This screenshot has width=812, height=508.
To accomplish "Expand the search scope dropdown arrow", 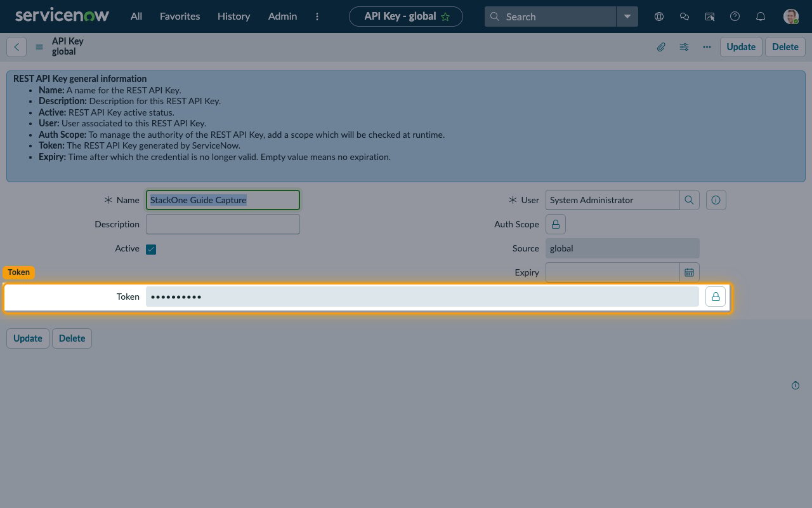I will (x=627, y=17).
